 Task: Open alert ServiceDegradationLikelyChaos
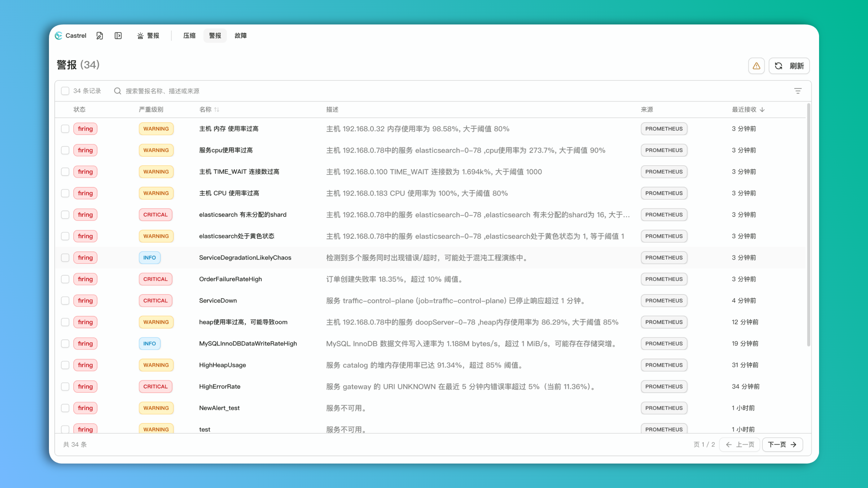[x=245, y=258]
